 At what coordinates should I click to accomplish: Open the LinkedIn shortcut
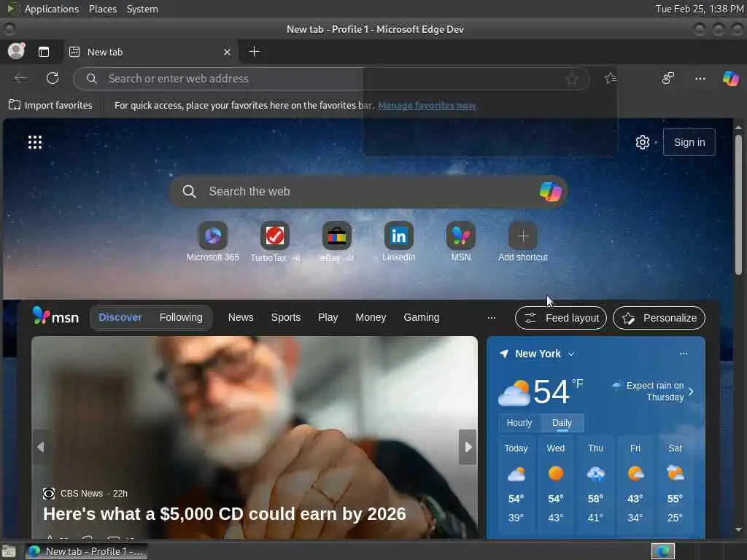coord(399,242)
